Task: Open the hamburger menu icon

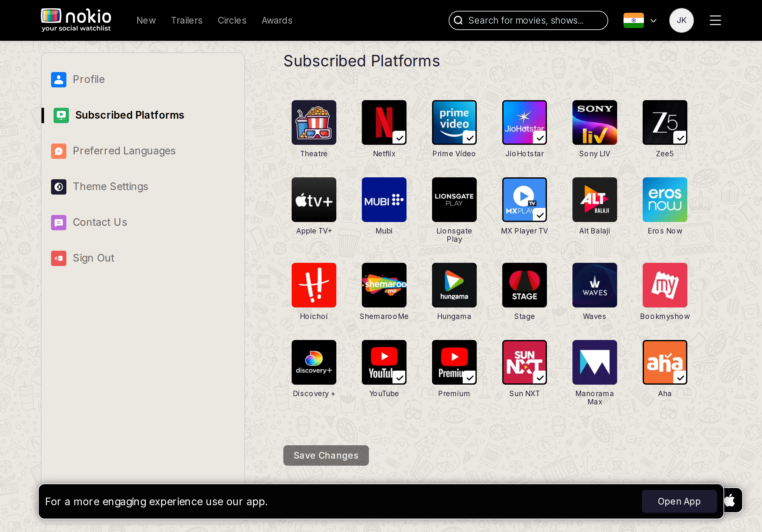Action: [715, 20]
